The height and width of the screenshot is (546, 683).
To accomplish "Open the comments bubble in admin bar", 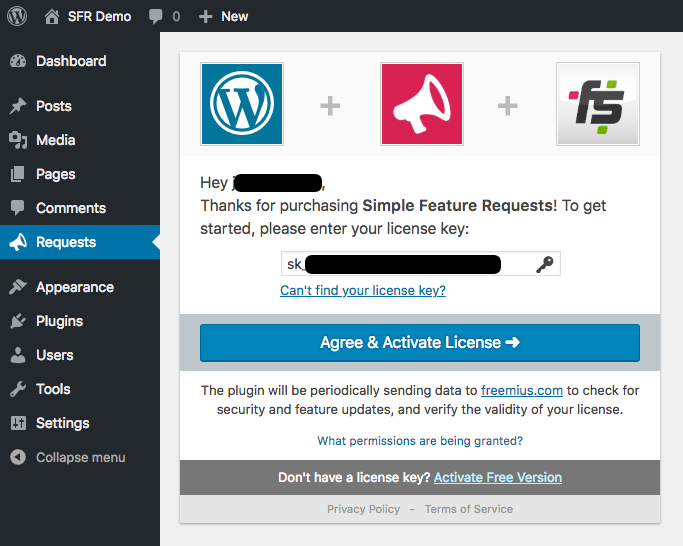I will [x=156, y=16].
